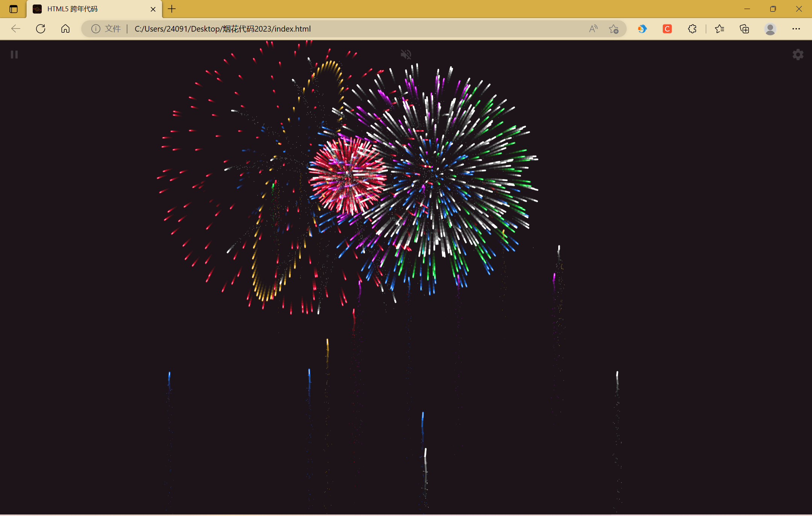Open Settings and more menu

point(796,29)
